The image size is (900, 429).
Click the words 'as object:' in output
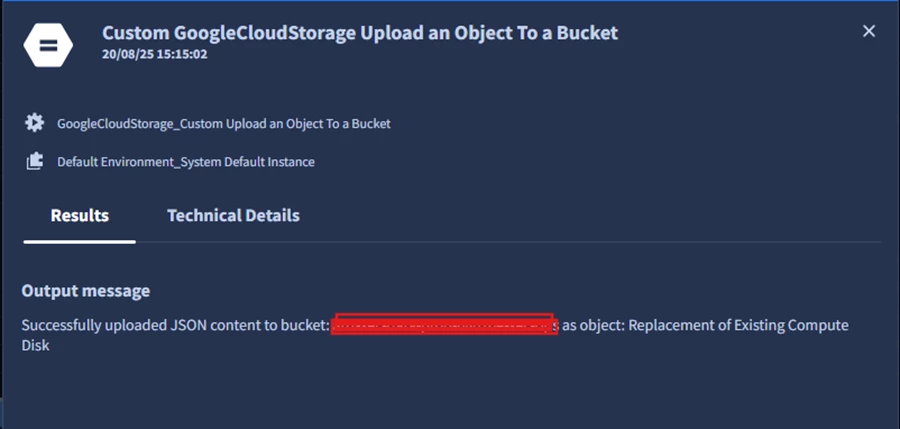pyautogui.click(x=593, y=325)
